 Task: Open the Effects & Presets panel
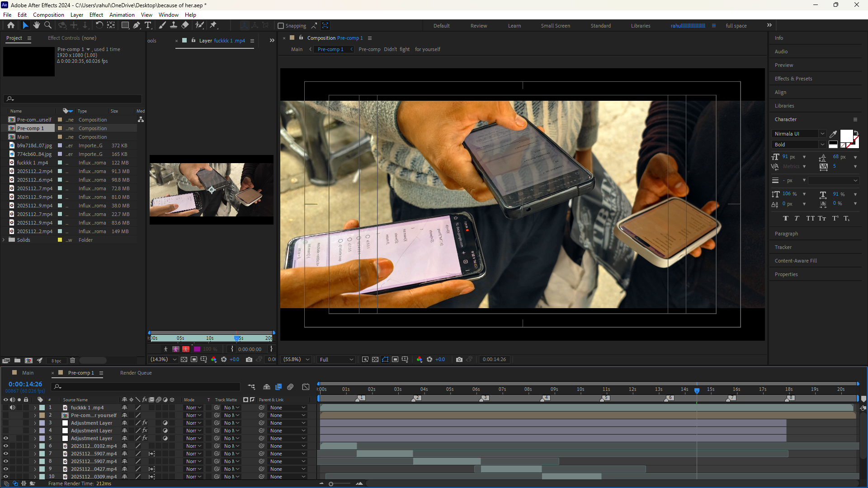point(793,79)
